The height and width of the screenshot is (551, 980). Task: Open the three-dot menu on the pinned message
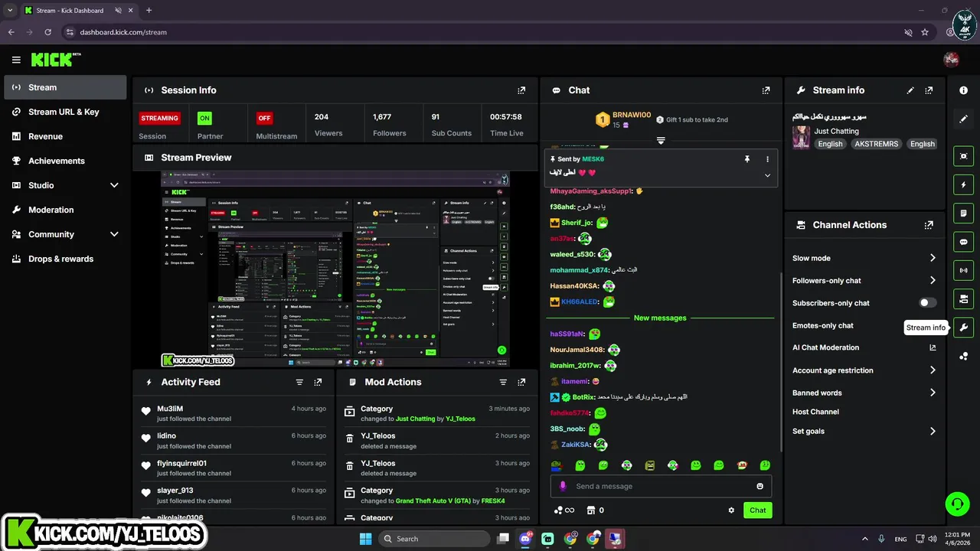767,159
